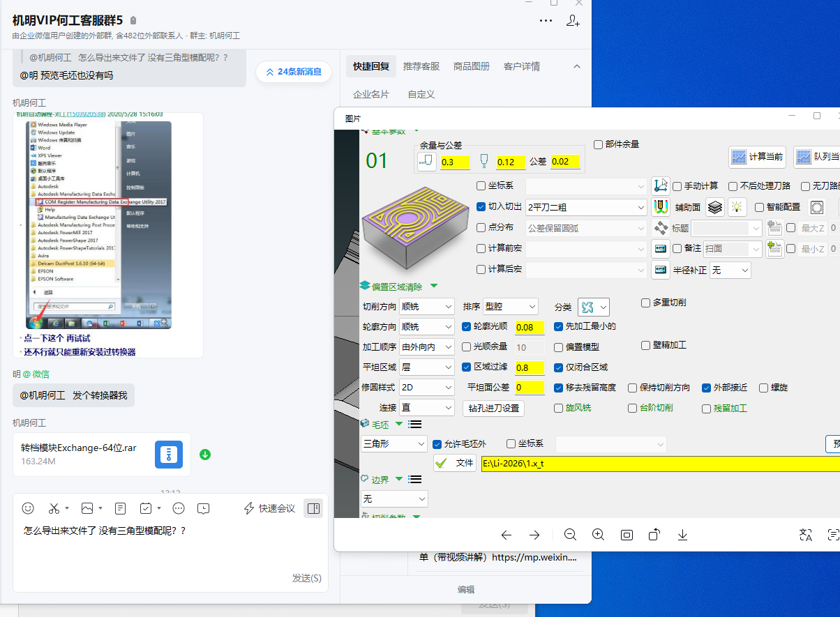This screenshot has width=840, height=617.
Task: Go to previous image in picture viewer
Action: tap(507, 535)
